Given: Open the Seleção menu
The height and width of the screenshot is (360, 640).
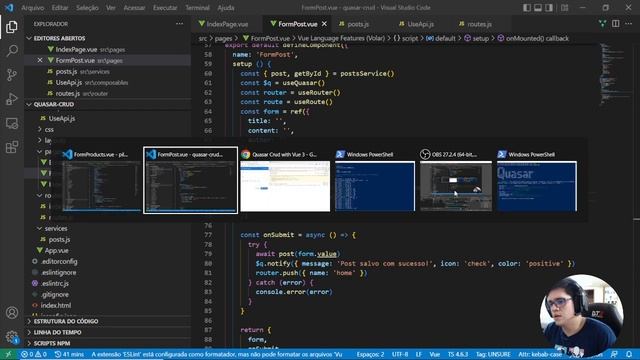Looking at the screenshot, I should click(x=87, y=8).
